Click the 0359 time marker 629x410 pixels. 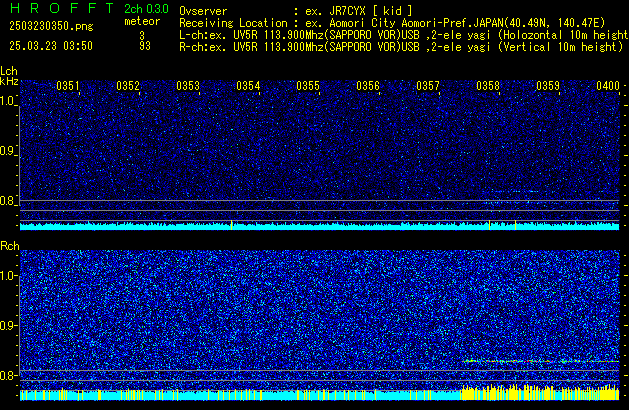coord(548,86)
